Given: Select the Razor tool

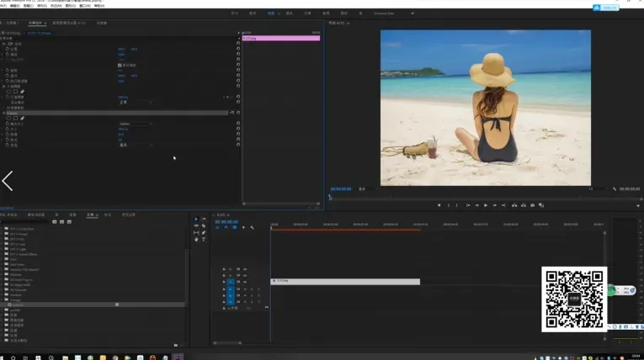Looking at the screenshot, I should [204, 226].
